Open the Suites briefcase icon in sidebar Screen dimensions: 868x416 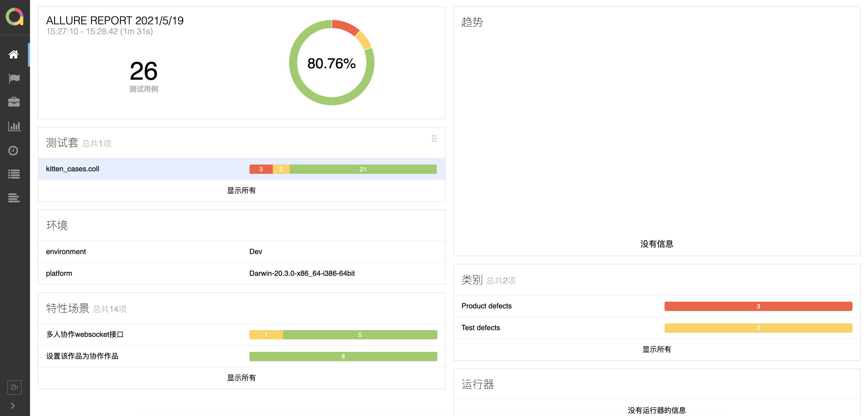click(14, 102)
